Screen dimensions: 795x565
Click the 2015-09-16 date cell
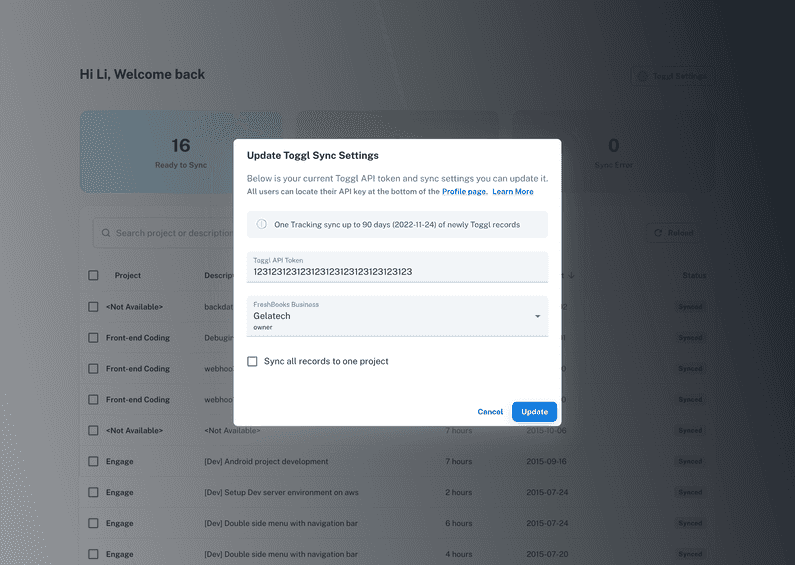(x=547, y=462)
